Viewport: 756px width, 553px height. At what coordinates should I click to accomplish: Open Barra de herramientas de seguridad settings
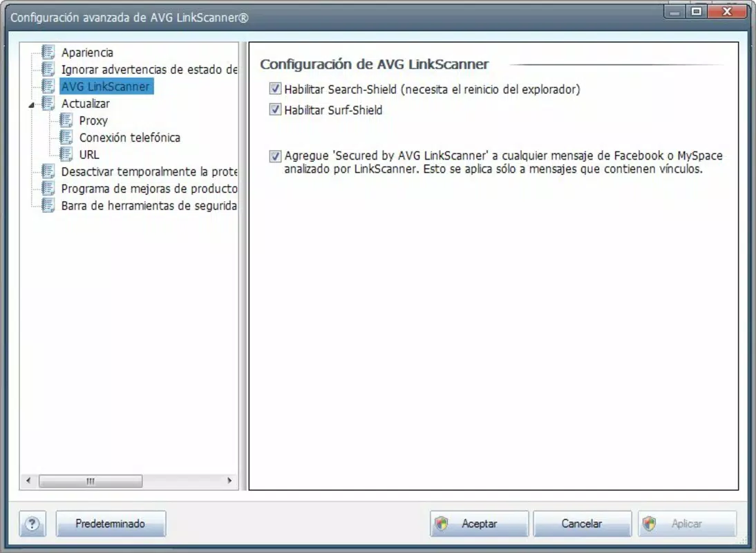point(149,206)
